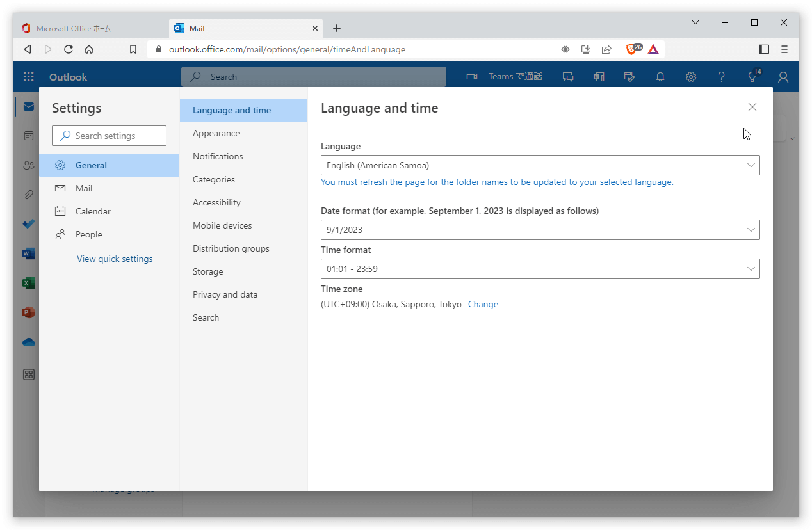
Task: Go to Mail settings category
Action: [x=84, y=188]
